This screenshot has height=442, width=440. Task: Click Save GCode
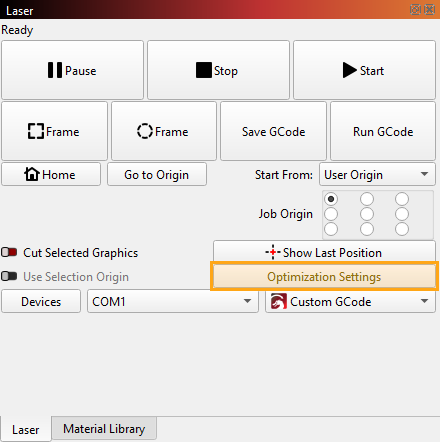coord(273,131)
